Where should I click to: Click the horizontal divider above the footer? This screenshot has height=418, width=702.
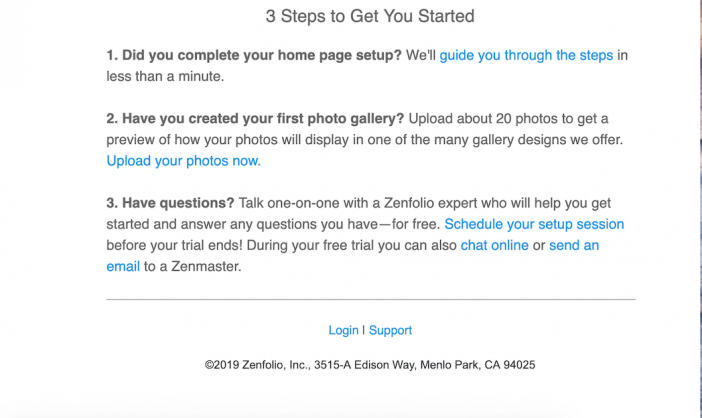371,299
